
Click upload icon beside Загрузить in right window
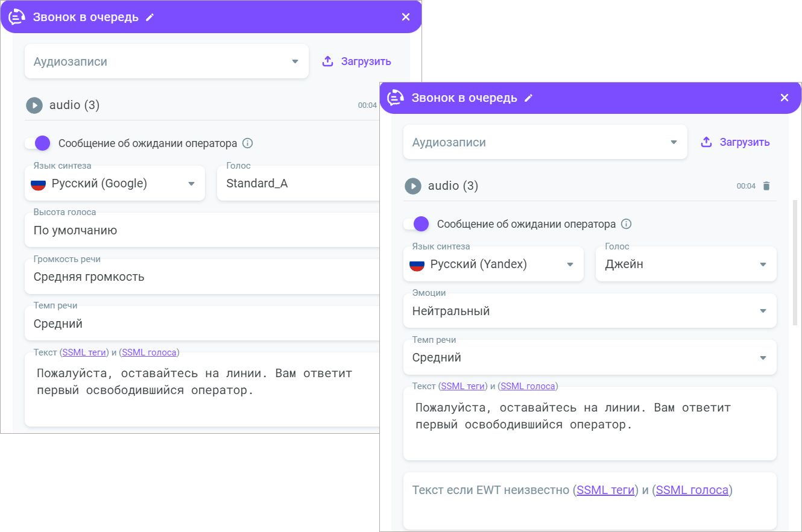point(707,142)
